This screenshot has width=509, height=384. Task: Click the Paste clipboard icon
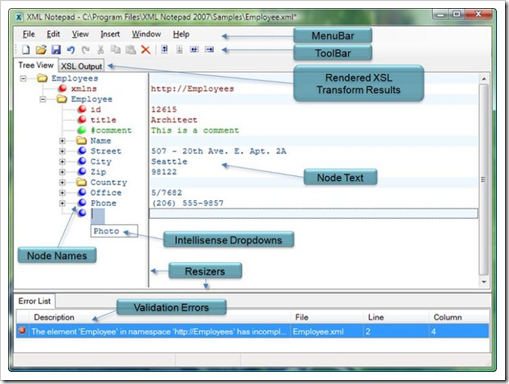pyautogui.click(x=131, y=50)
